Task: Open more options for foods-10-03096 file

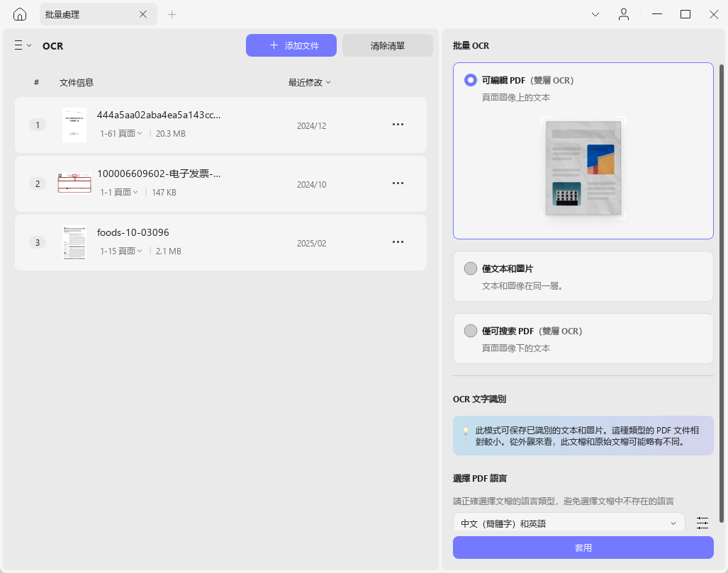Action: [398, 242]
